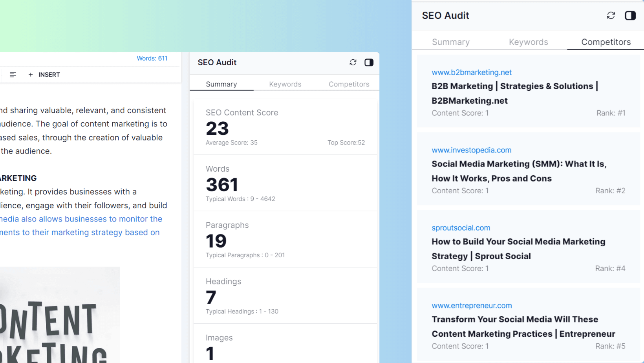Click the Headings label in summary
Viewport: 644px width, 363px height.
223,281
